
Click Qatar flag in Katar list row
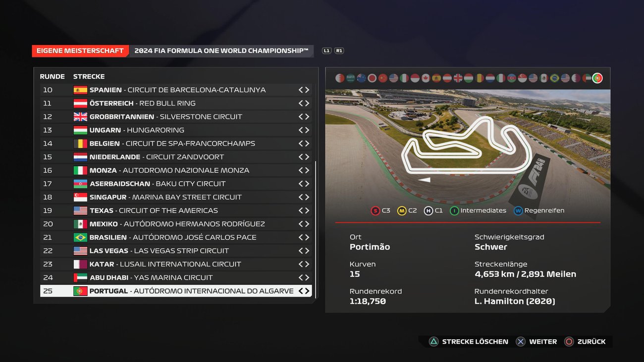[80, 264]
